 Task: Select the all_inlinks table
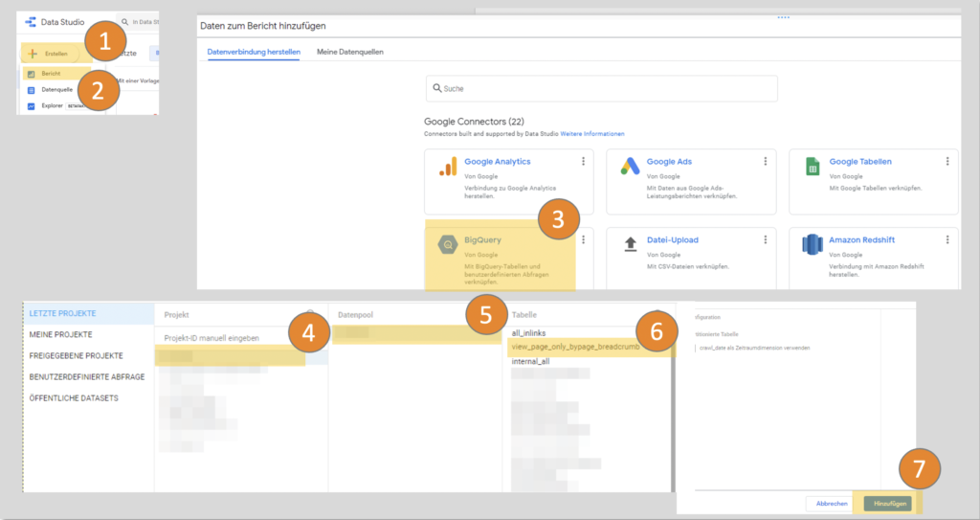coord(528,333)
